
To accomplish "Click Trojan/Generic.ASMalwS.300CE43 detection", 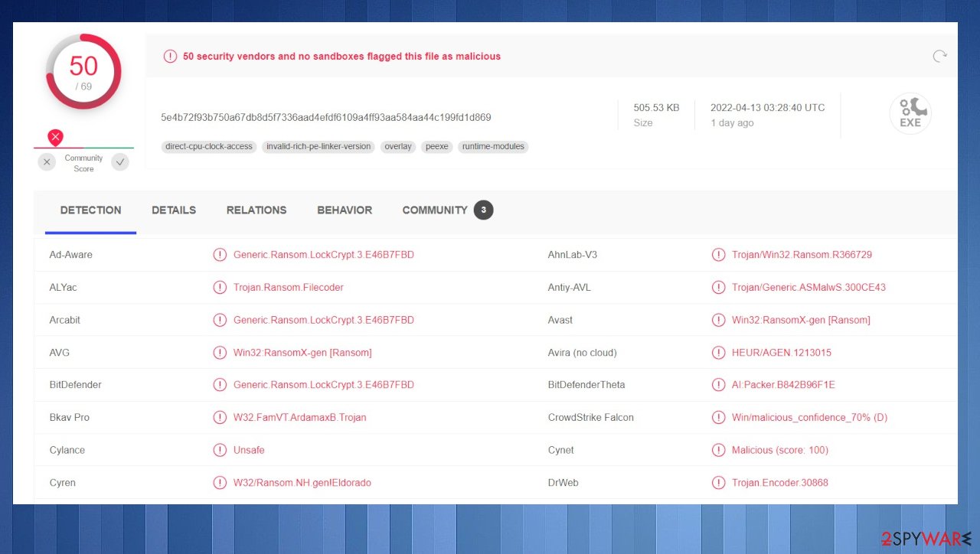I will coord(808,288).
